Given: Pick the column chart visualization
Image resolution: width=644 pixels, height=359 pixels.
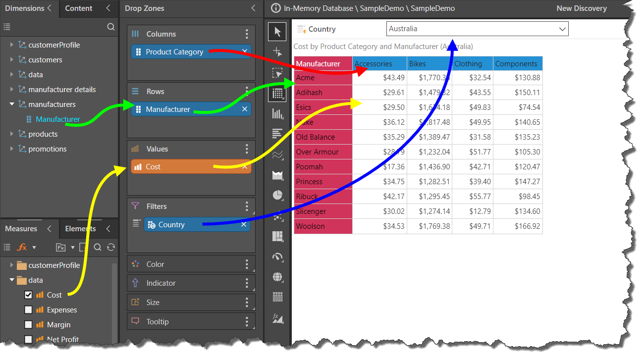Looking at the screenshot, I should pos(277,114).
